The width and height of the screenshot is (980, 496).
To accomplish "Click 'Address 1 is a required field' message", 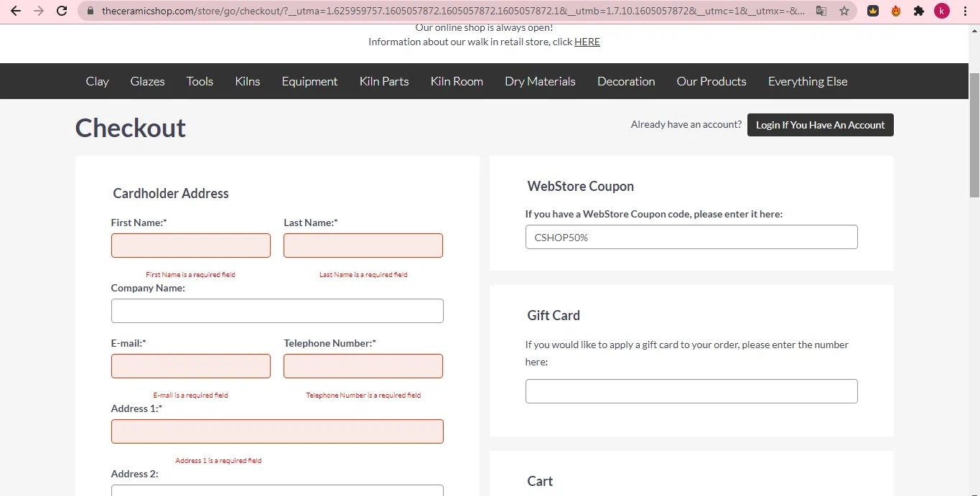I will [218, 461].
